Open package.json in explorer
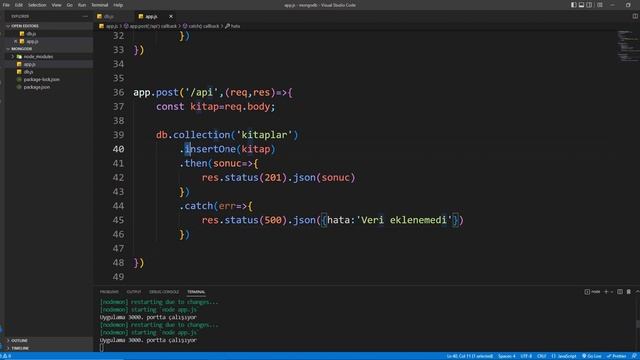 tap(37, 87)
